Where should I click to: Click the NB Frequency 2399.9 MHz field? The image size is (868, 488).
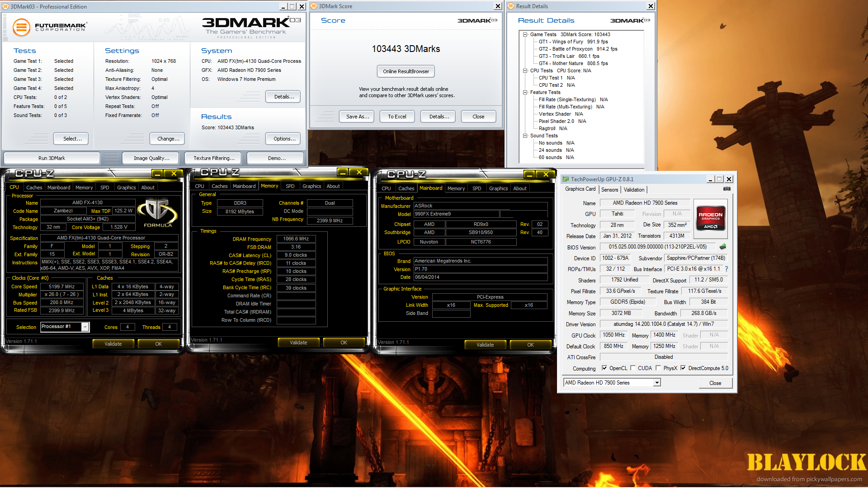click(x=329, y=221)
